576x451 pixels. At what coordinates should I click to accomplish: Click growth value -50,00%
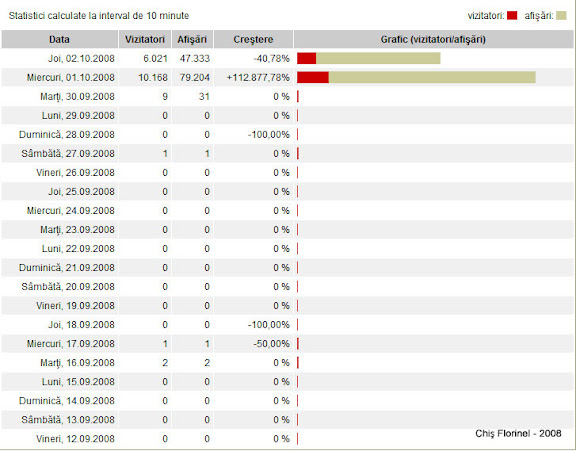pyautogui.click(x=271, y=344)
